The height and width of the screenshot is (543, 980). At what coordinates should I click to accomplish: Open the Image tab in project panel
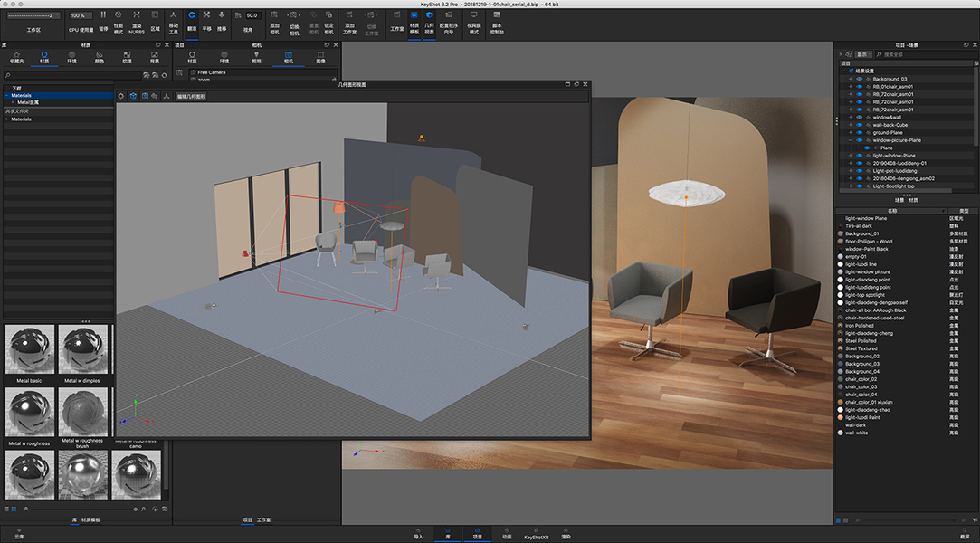tap(320, 58)
